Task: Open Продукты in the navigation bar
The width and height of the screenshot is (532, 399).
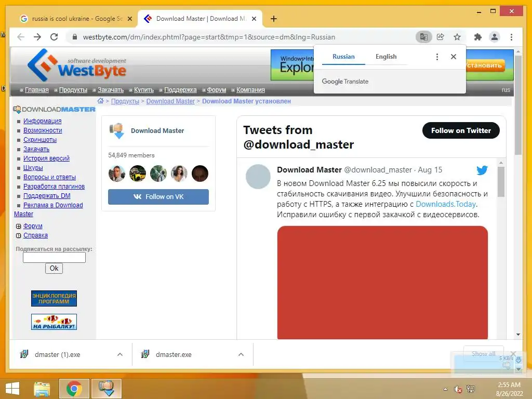Action: (73, 90)
